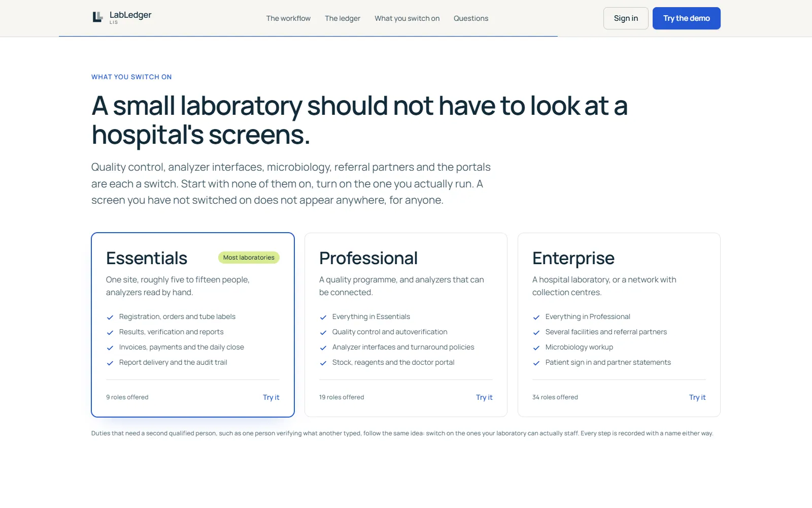Image resolution: width=812 pixels, height=508 pixels.
Task: Click checkmark beside Everything in Professional
Action: point(536,317)
